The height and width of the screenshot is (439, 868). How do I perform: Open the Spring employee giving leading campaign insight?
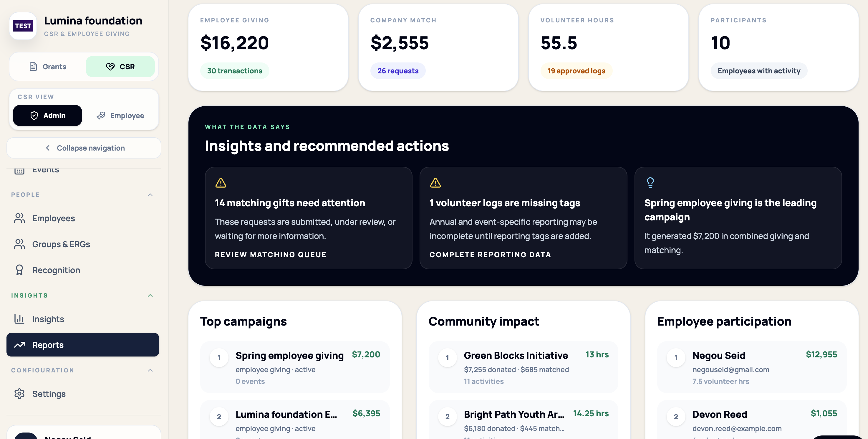point(738,218)
